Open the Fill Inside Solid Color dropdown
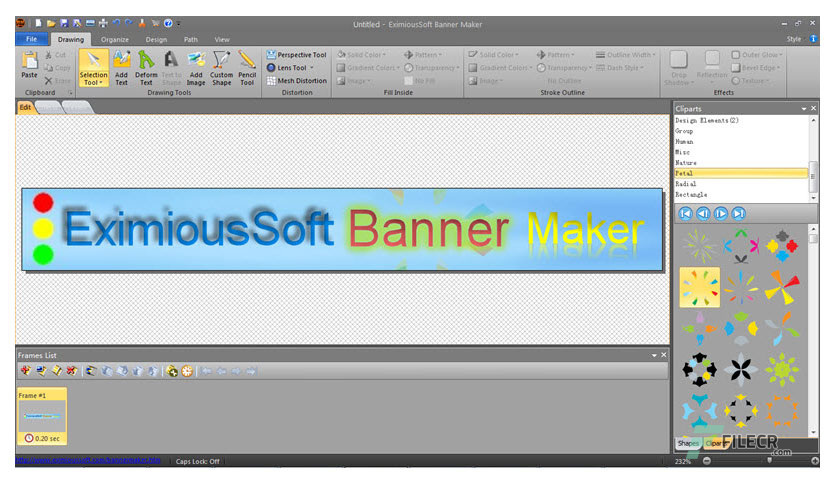Viewport: 836px width, 484px height. 361,54
